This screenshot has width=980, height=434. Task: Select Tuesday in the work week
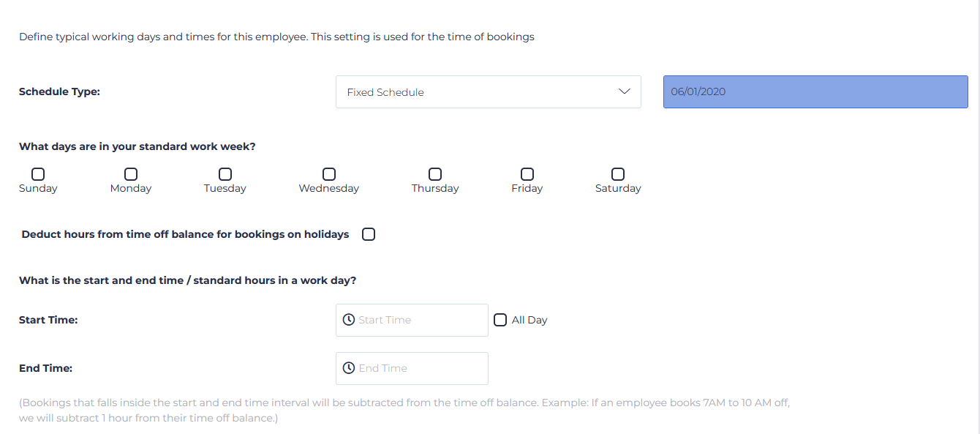[225, 173]
